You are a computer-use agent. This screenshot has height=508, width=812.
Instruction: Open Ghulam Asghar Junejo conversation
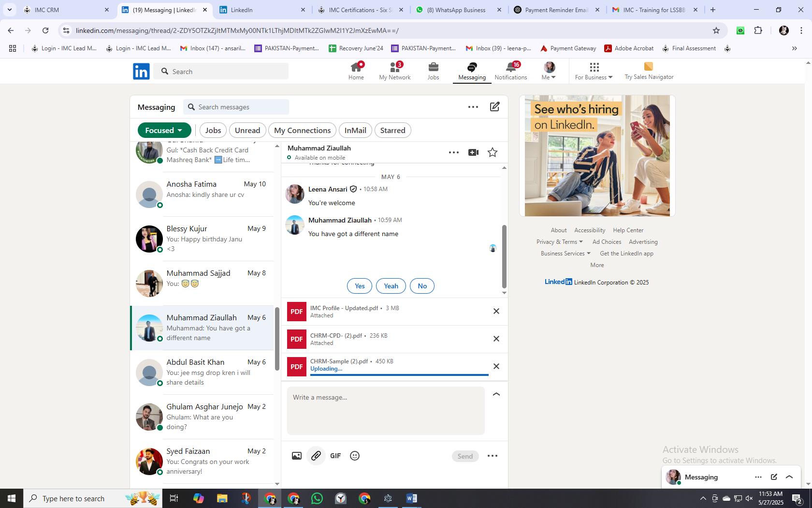tap(202, 417)
